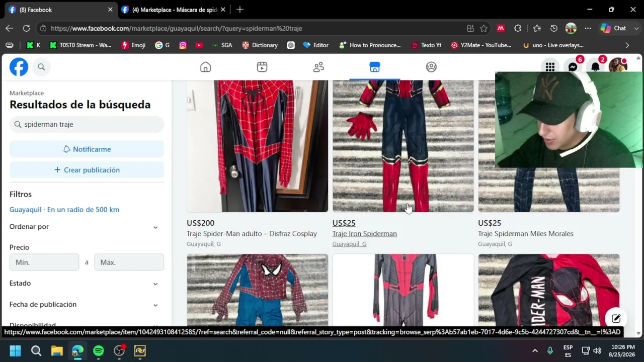
Task: Open the Traje Spider-Man adulto listing photo
Action: [x=257, y=146]
